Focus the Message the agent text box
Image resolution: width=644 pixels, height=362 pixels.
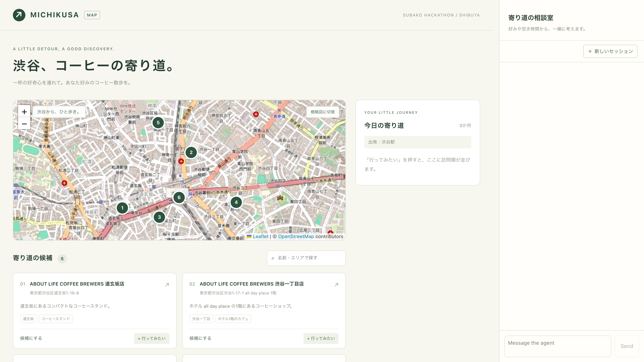(558, 346)
